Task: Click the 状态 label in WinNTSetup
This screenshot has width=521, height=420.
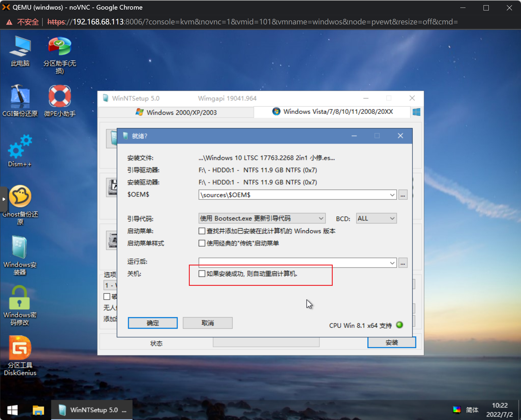Action: click(156, 343)
